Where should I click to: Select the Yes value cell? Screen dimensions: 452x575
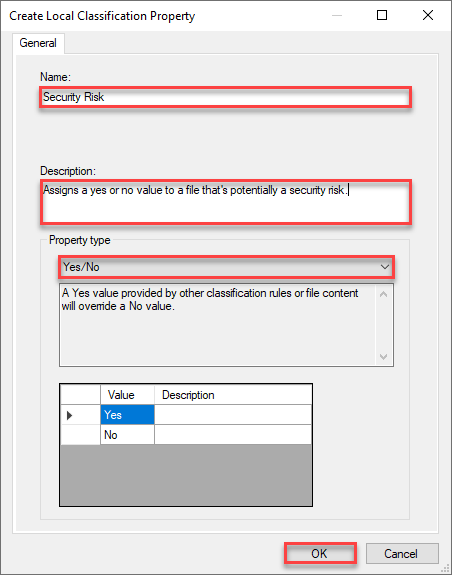pyautogui.click(x=127, y=415)
